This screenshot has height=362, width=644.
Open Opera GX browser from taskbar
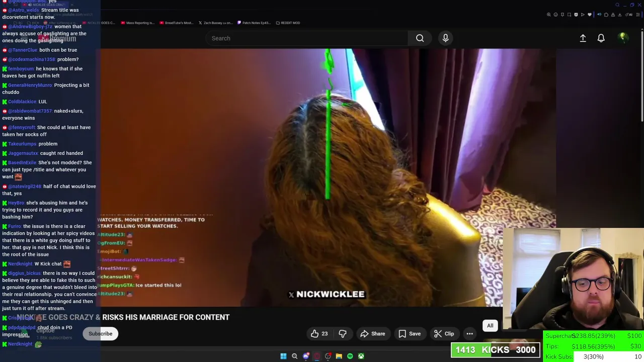[x=317, y=356]
